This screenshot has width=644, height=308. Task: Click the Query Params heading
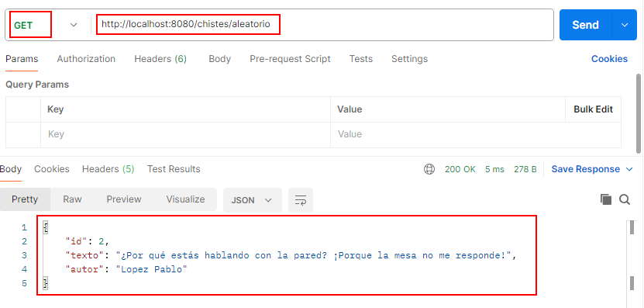37,85
